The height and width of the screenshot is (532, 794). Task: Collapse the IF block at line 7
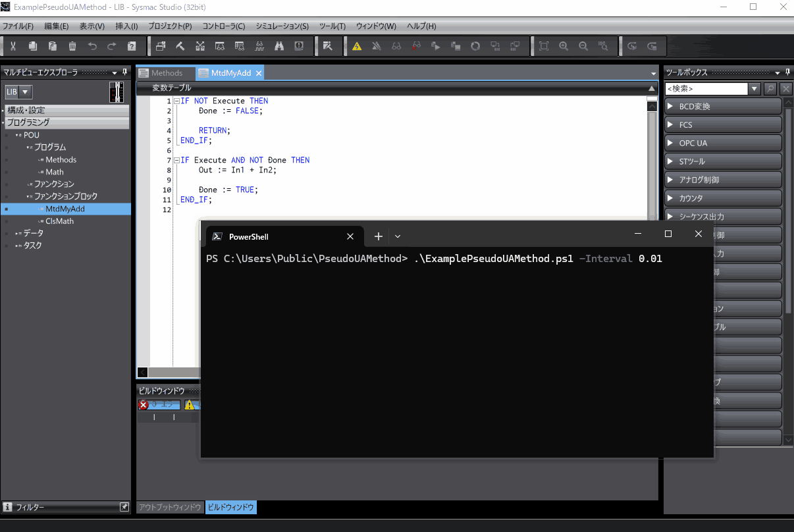tap(176, 161)
